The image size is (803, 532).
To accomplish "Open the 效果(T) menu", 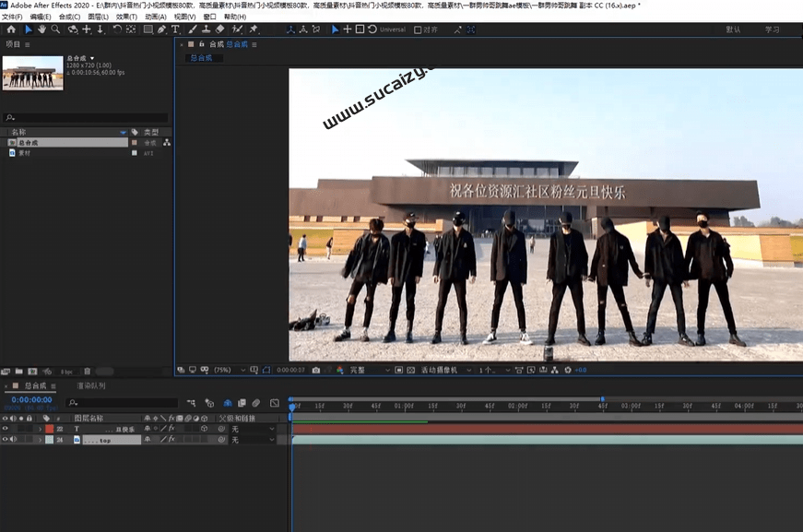I will coord(126,17).
